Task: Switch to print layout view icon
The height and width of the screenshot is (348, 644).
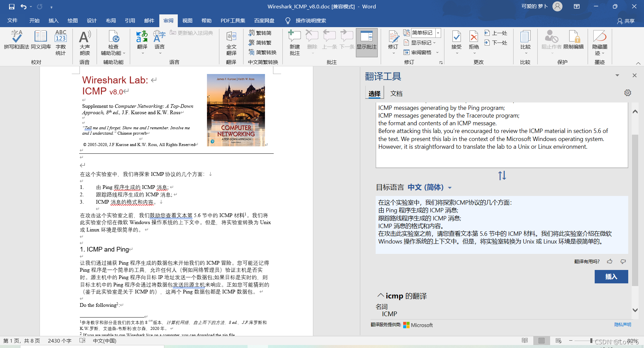Action: tap(541, 341)
